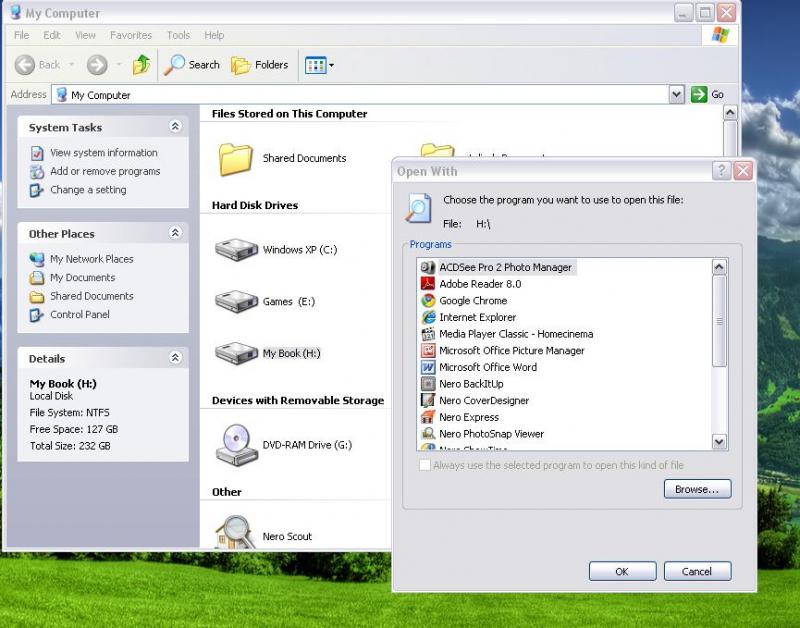Click Cancel in the Open With dialog
The height and width of the screenshot is (628, 800).
tap(697, 571)
